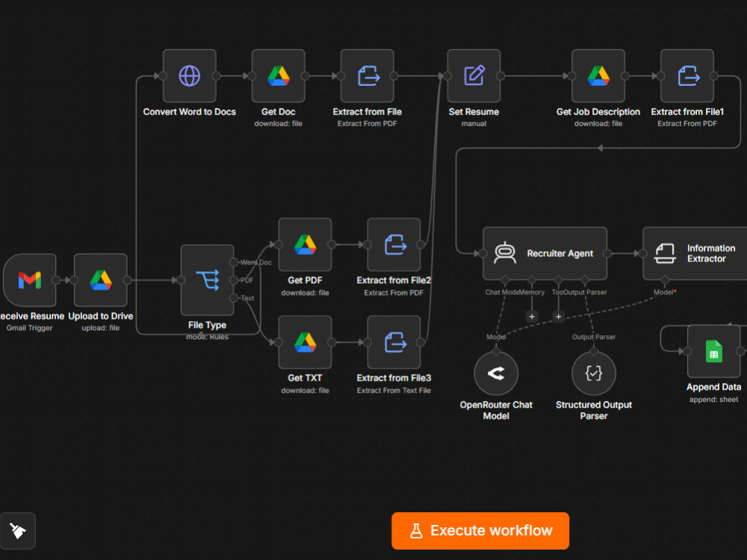Click the Chat Model connector on Recruiter Agent

tap(505, 280)
